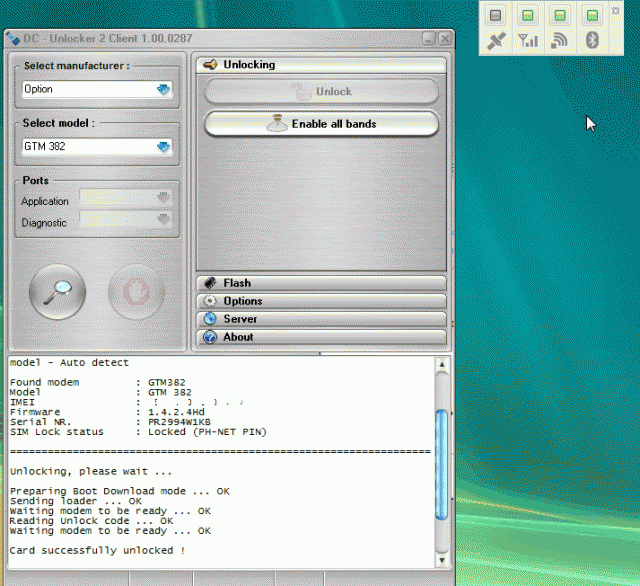The width and height of the screenshot is (640, 586).
Task: Click the globe icon beside Server
Action: tap(210, 319)
